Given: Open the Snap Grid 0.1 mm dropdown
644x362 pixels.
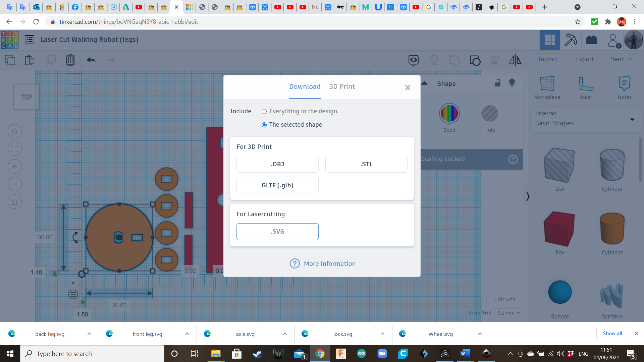Looking at the screenshot, I should point(509,313).
